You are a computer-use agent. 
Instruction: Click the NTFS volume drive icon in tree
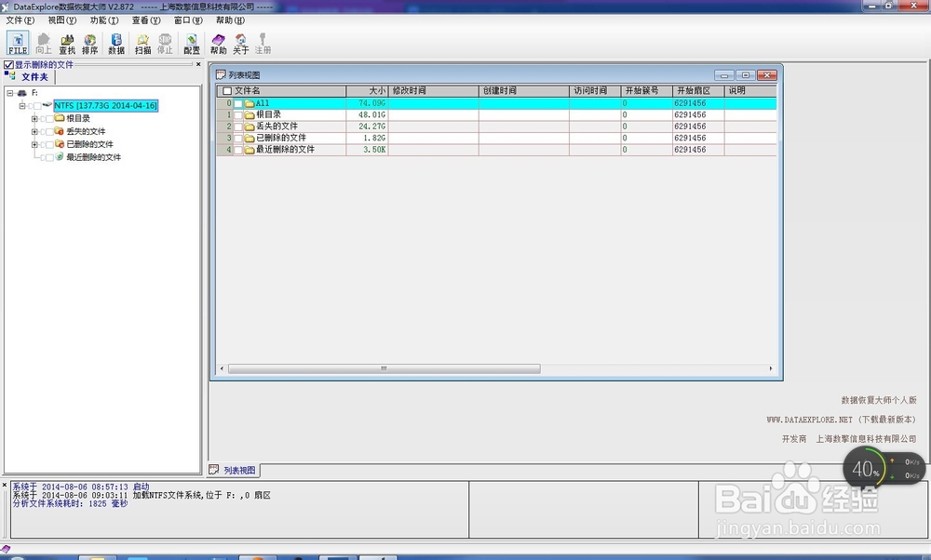click(47, 105)
